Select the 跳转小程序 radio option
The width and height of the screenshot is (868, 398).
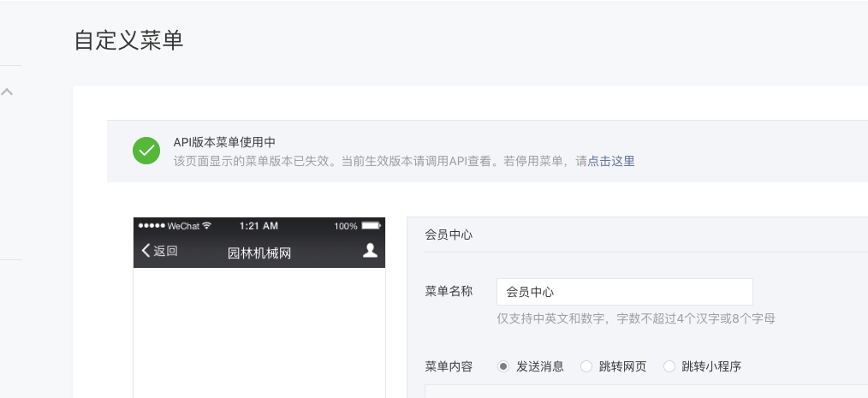click(x=669, y=366)
